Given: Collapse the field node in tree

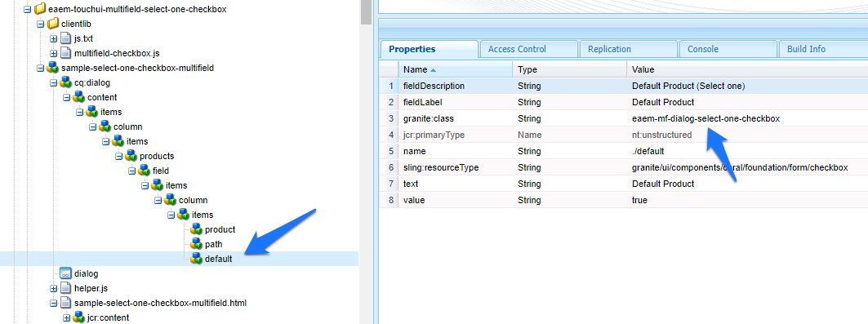Looking at the screenshot, I should click(x=131, y=171).
